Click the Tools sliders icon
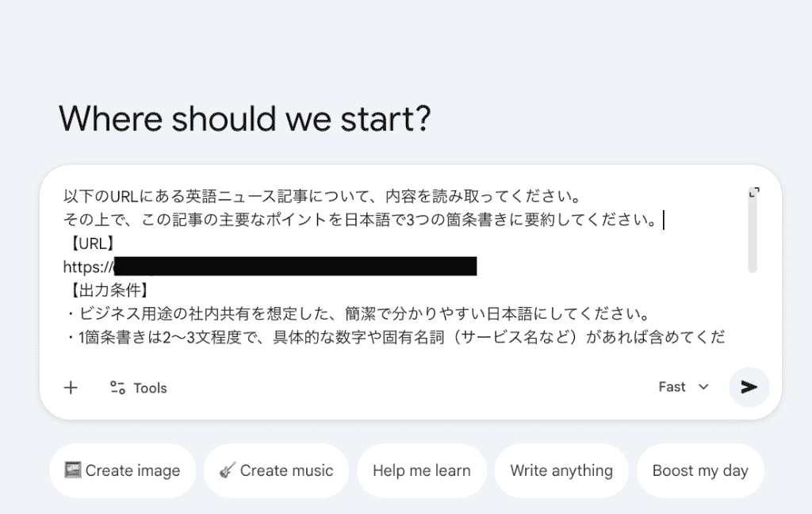Image resolution: width=812 pixels, height=514 pixels. point(118,388)
